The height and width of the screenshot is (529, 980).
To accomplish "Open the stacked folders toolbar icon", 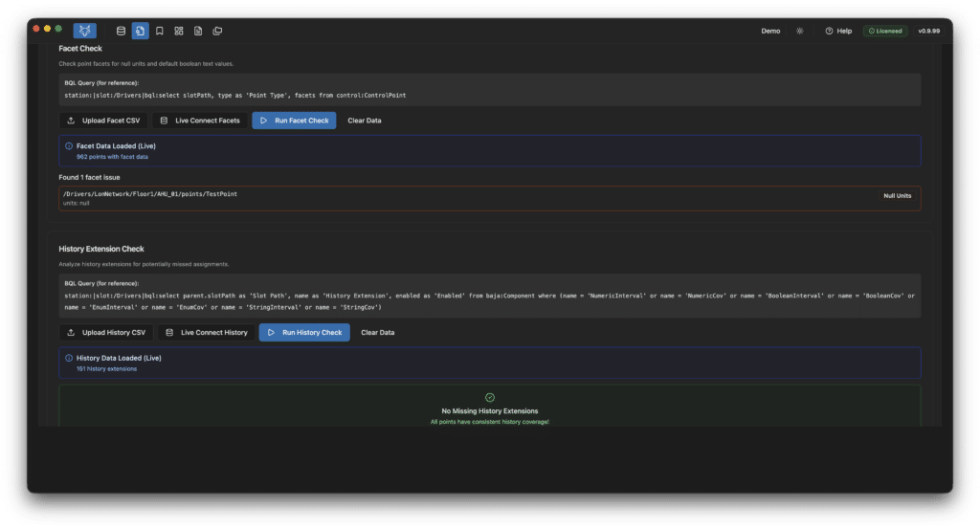I will [x=217, y=31].
